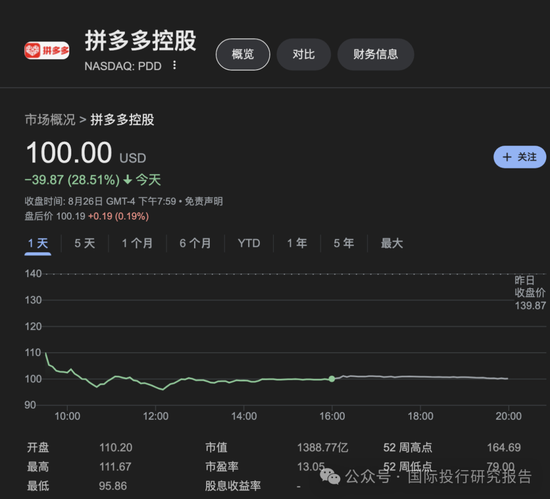Viewport: 550px width, 499px height.
Task: Select the 概览 tab
Action: click(243, 54)
